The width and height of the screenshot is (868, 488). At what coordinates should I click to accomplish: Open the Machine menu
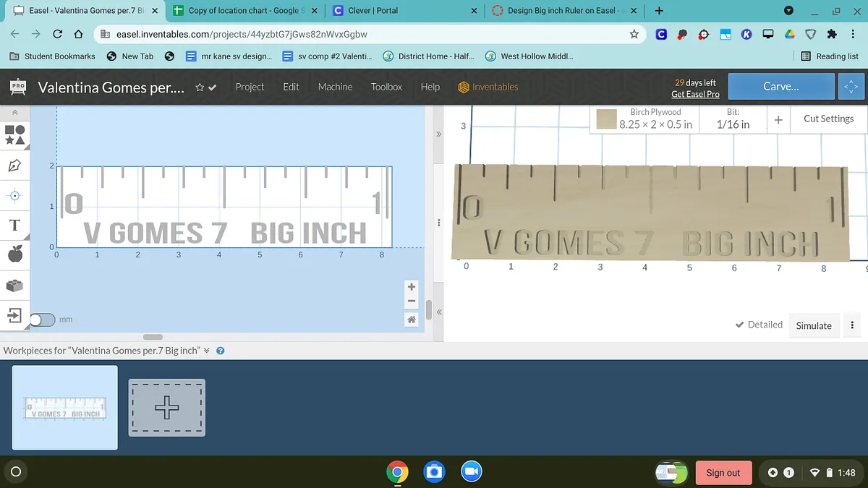[x=335, y=87]
